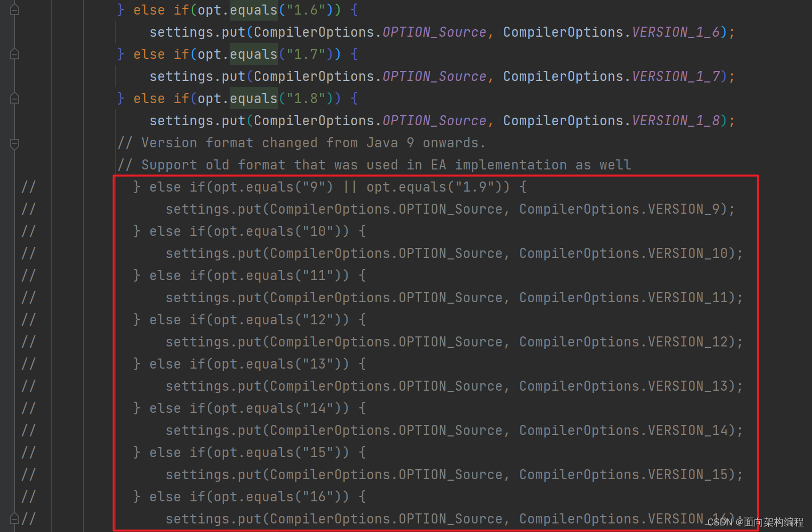Click the commented opt.equals("10") line
Image resolution: width=812 pixels, height=532 pixels.
point(250,231)
